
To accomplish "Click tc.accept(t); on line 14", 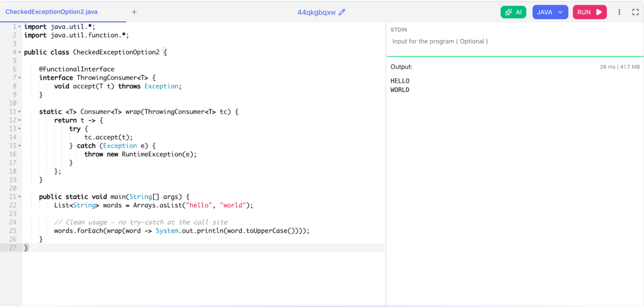I will coord(108,137).
